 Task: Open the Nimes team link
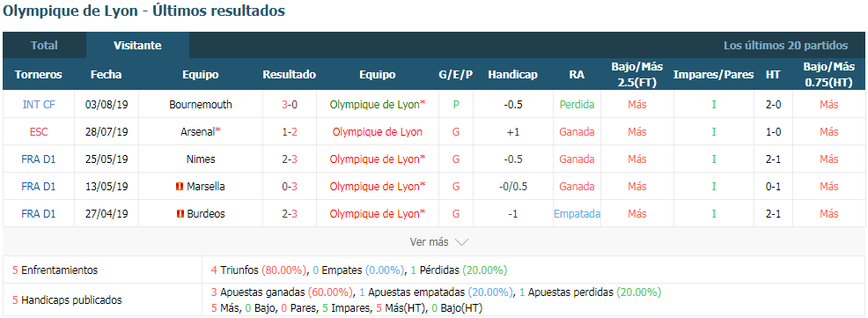[x=201, y=159]
